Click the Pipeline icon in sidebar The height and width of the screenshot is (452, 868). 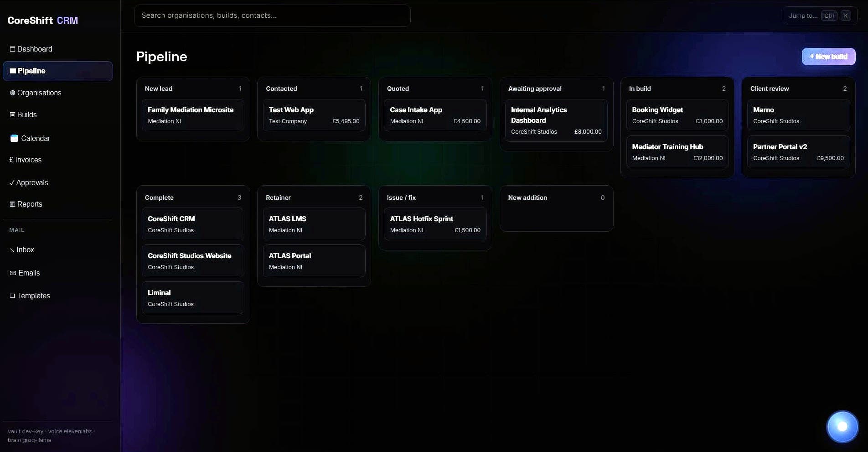pos(13,71)
